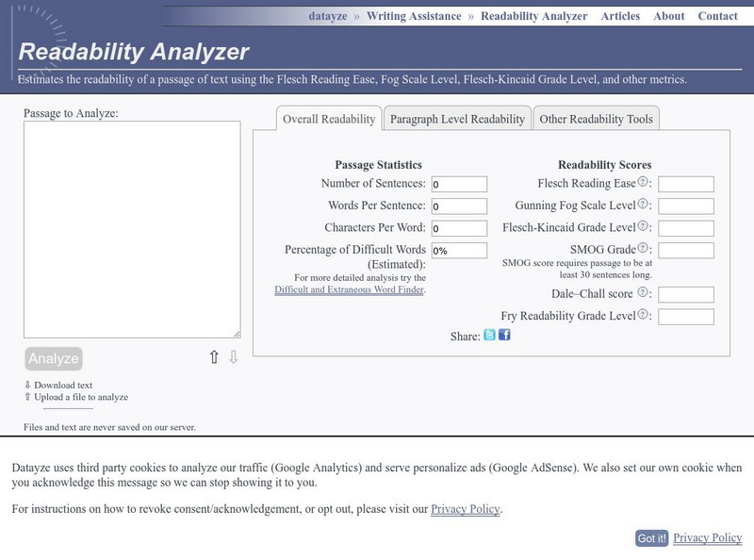Click the Gunning Fog Scale Level field
The image size is (754, 560).
pyautogui.click(x=686, y=206)
